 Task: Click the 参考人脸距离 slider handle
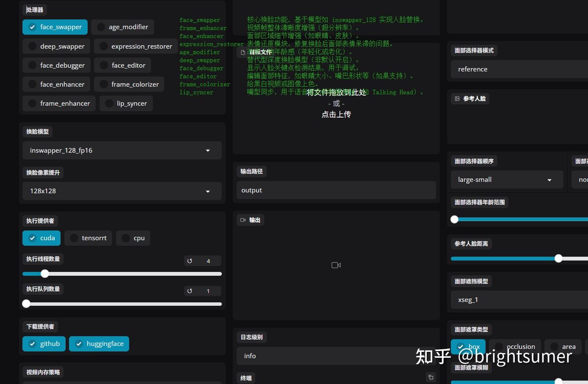[558, 258]
